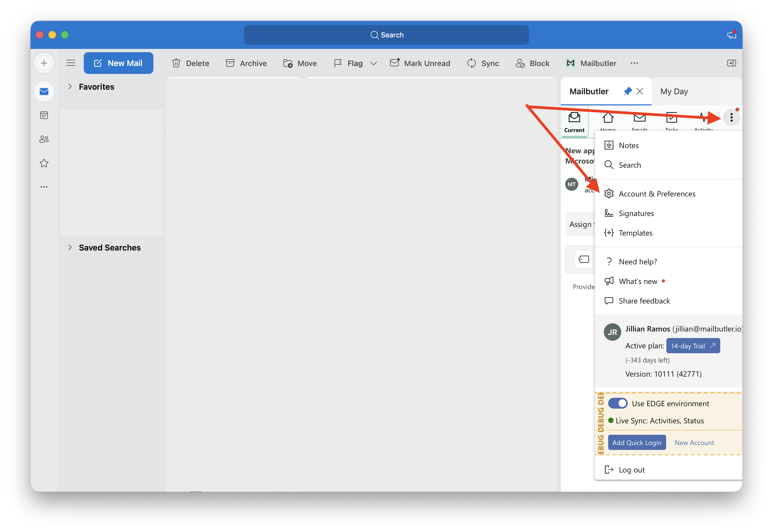Click the Archive toolbar icon
Screen dimensions: 773x532
click(x=230, y=63)
